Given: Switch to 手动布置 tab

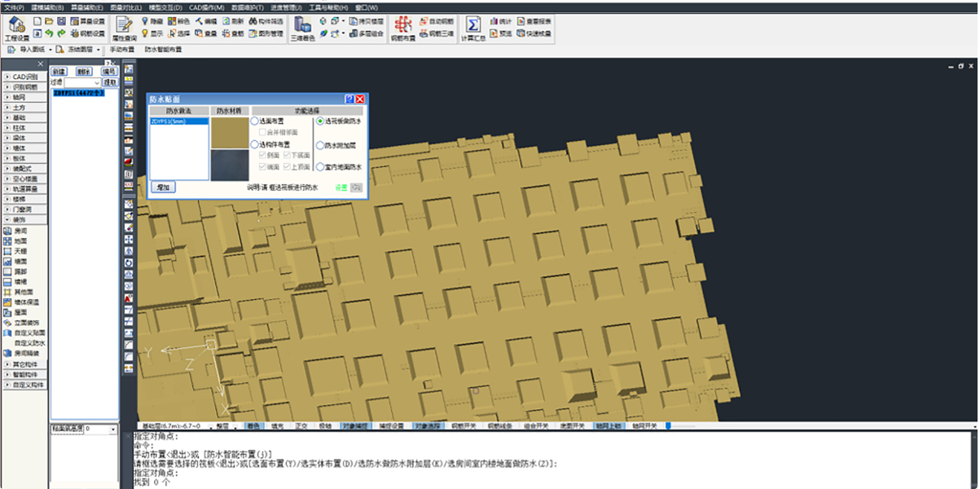Looking at the screenshot, I should point(124,50).
